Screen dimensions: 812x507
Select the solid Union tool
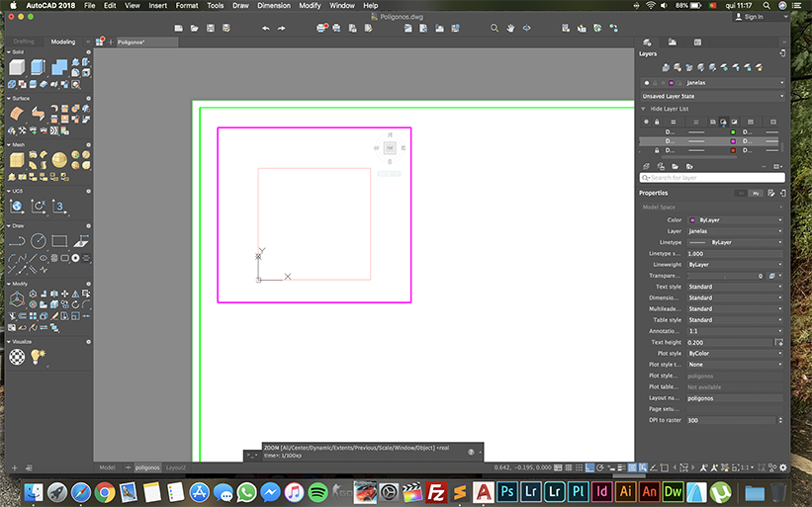[x=59, y=67]
